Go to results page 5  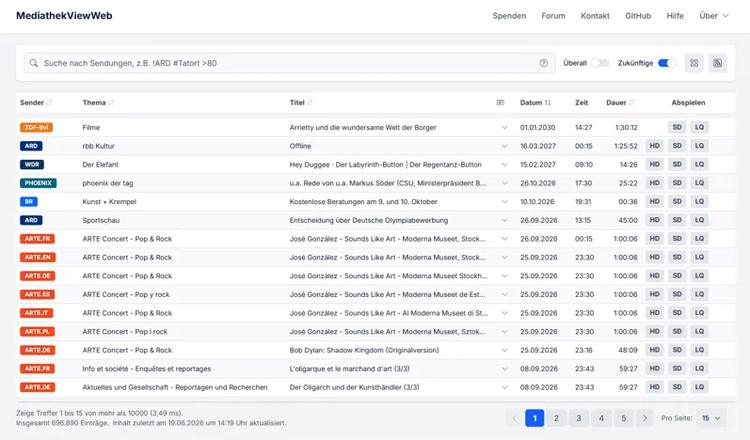624,418
